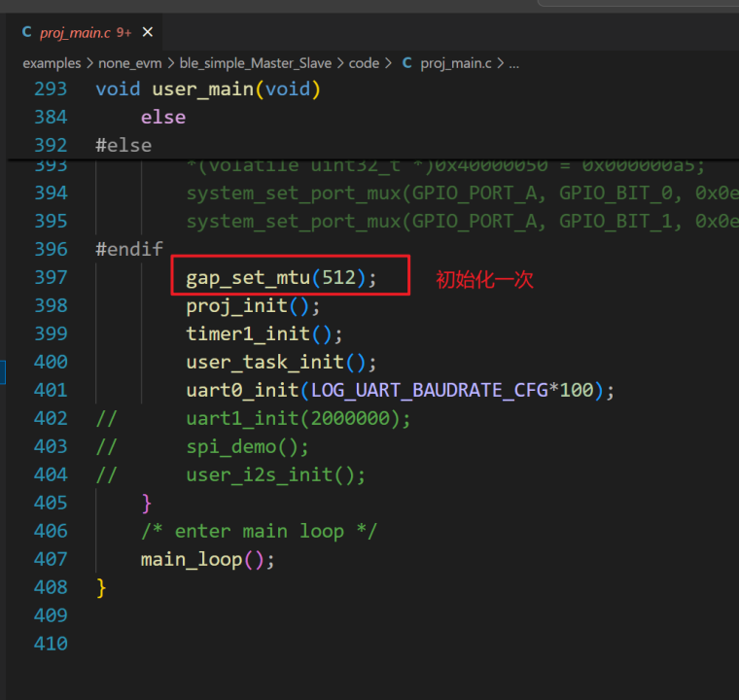
Task: Expand 'ble_simple_Master_Slave' breadcrumb
Action: click(255, 62)
